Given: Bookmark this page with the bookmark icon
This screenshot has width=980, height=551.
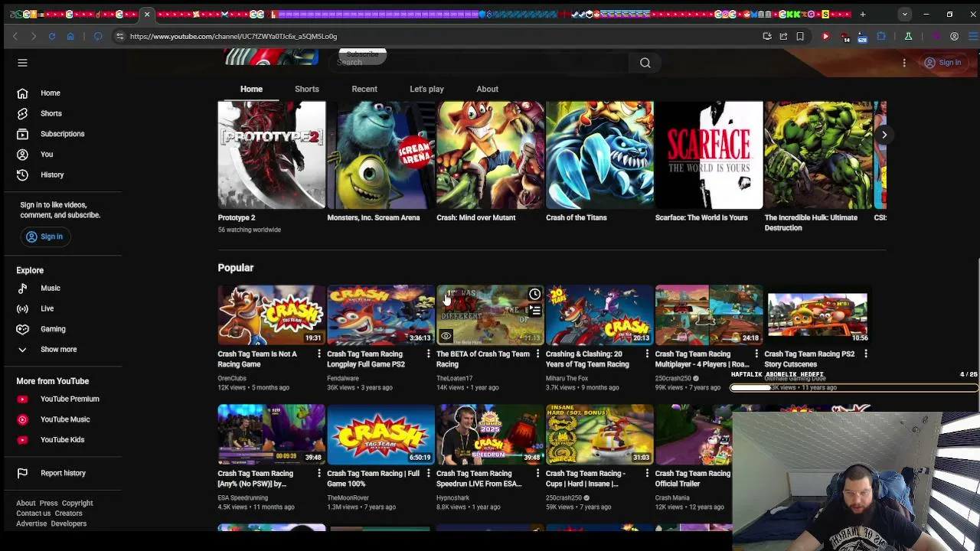Looking at the screenshot, I should [x=800, y=36].
